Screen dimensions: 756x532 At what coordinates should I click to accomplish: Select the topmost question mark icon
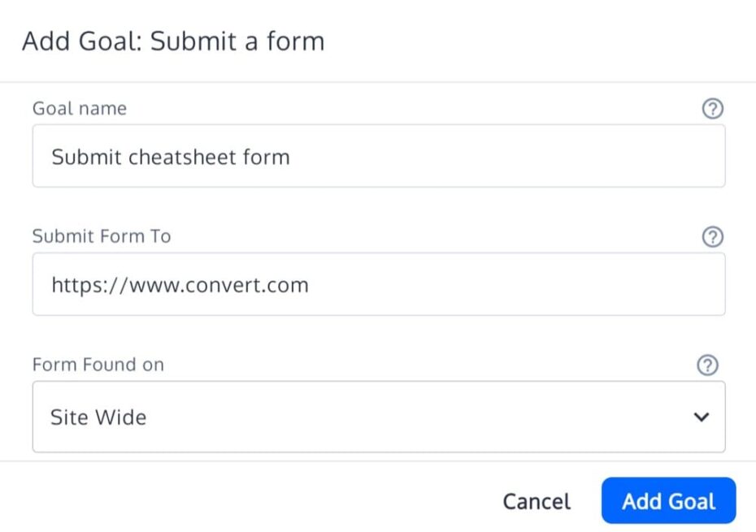(x=712, y=108)
